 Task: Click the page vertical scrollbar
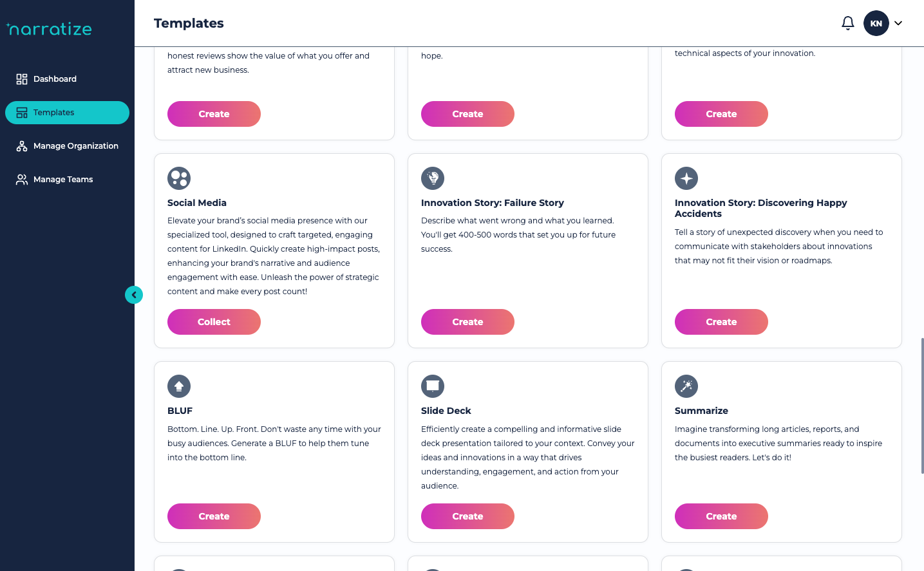click(x=921, y=406)
